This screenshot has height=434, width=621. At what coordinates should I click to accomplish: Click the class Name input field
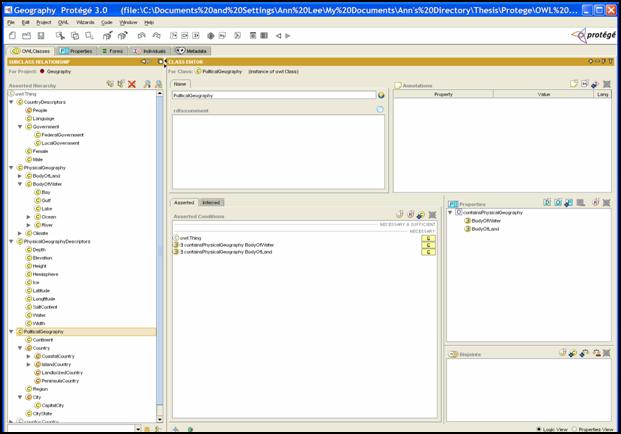click(x=274, y=95)
